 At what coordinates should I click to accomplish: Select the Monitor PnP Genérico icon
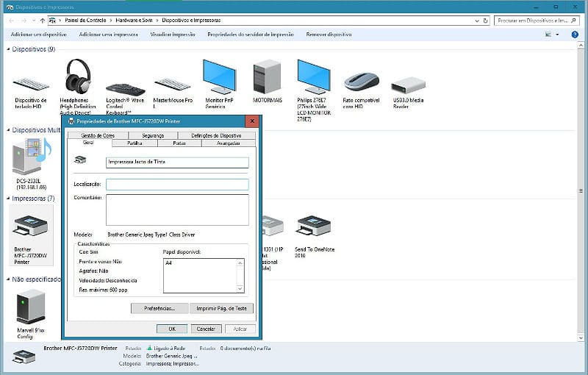pos(219,77)
